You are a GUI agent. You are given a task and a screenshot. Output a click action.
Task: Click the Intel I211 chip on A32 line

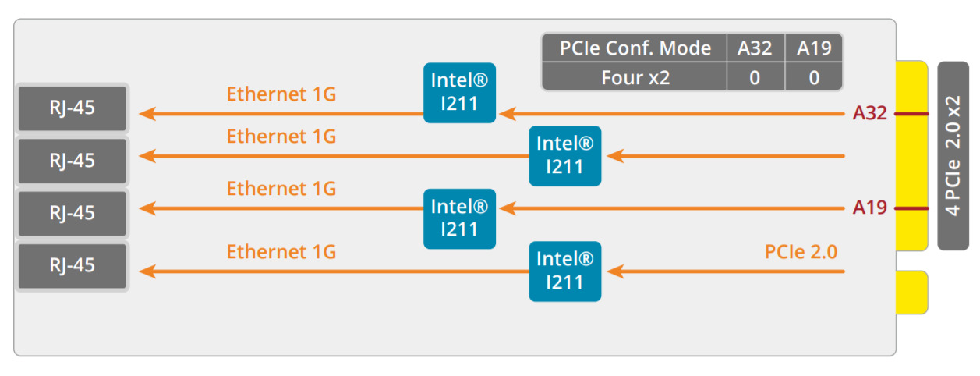pyautogui.click(x=459, y=92)
